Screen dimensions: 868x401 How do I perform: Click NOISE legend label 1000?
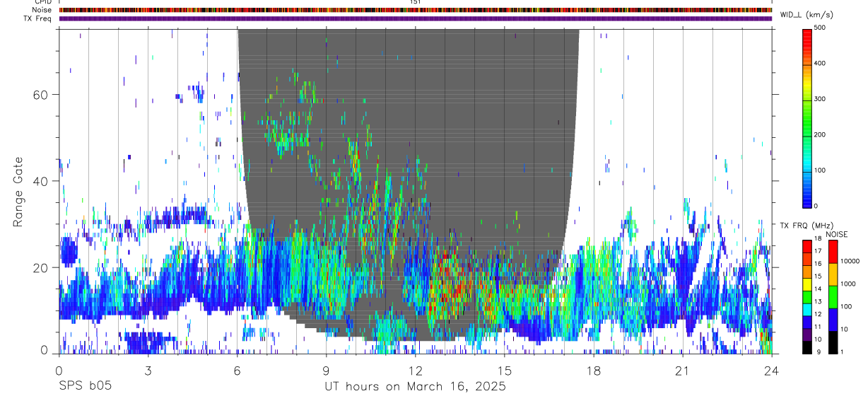(x=848, y=284)
